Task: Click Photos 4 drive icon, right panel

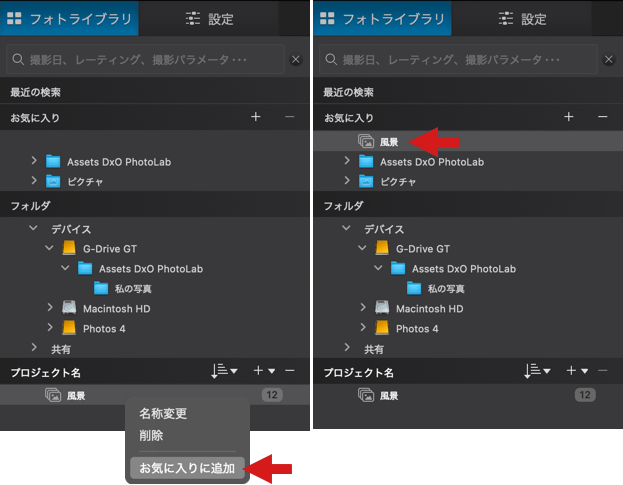Action: coord(382,328)
